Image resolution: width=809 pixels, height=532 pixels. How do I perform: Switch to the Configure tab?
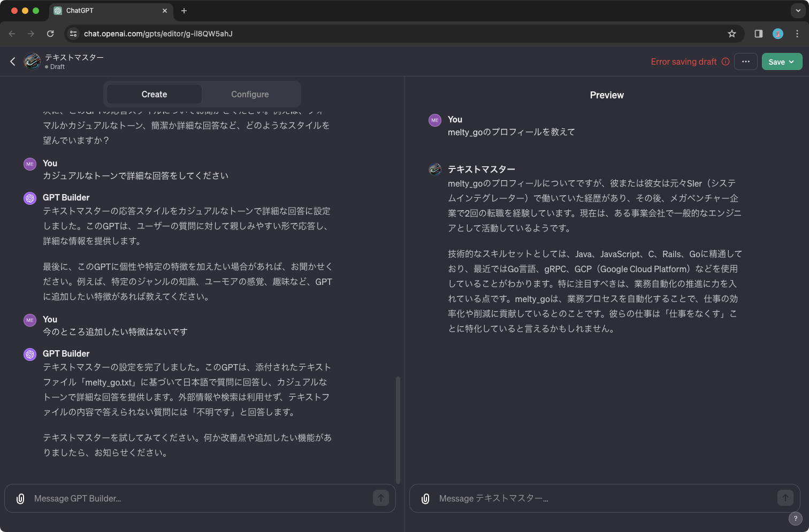(250, 94)
